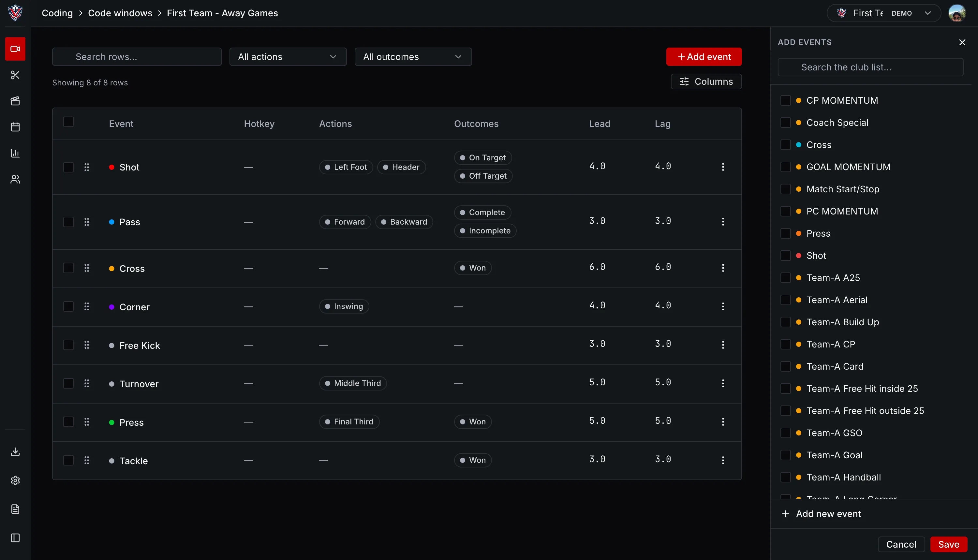Check Match Start/Stop in club list
The height and width of the screenshot is (560, 978).
[786, 189]
